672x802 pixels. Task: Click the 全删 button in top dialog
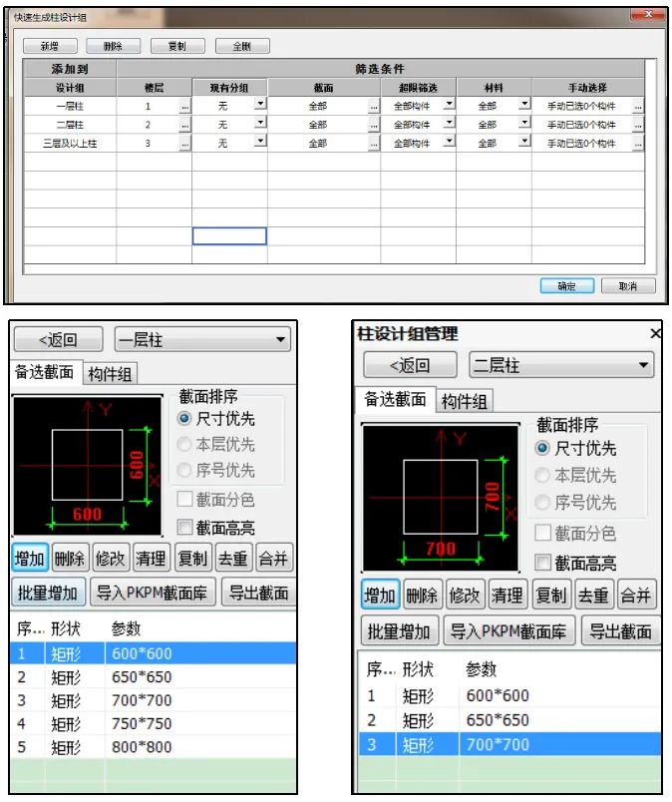(242, 46)
